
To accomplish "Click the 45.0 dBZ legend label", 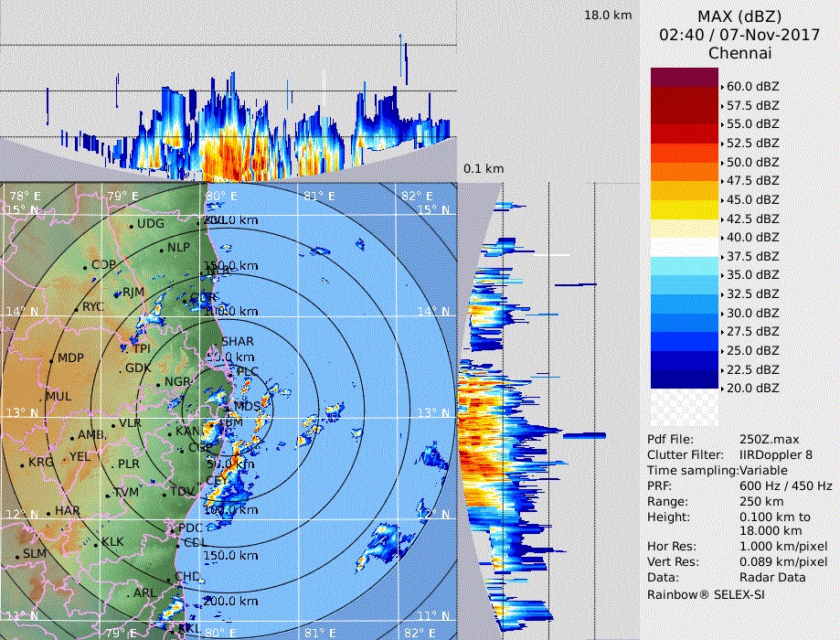I will coord(752,199).
